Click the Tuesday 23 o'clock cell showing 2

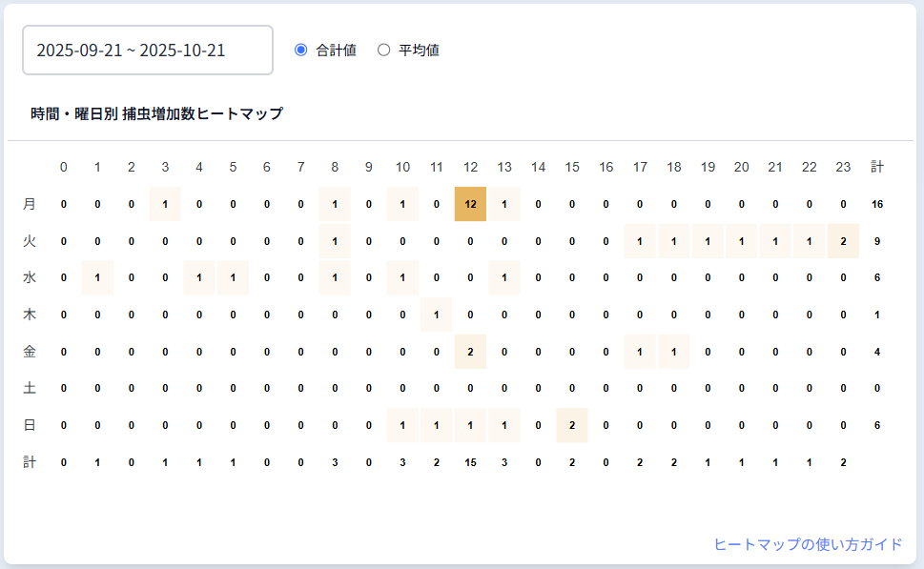[x=843, y=241]
